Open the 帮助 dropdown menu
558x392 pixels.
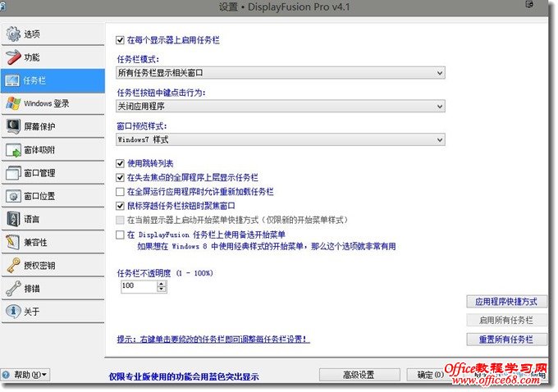click(x=25, y=375)
